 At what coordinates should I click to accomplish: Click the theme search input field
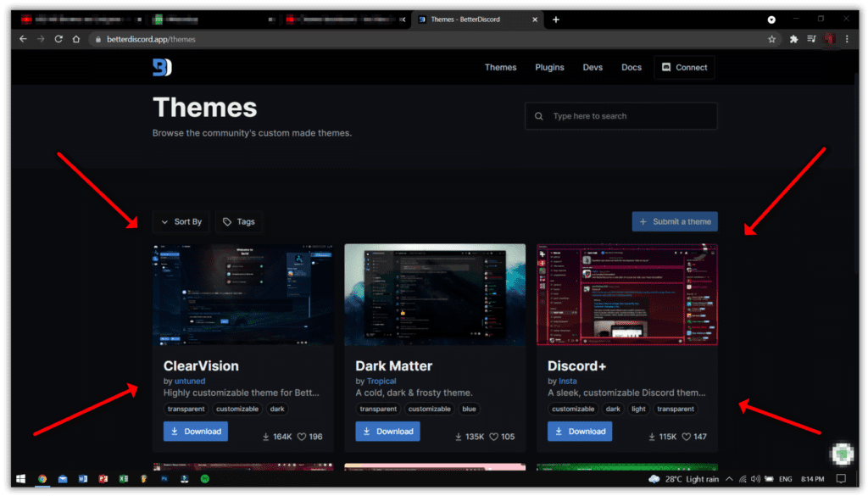point(621,116)
